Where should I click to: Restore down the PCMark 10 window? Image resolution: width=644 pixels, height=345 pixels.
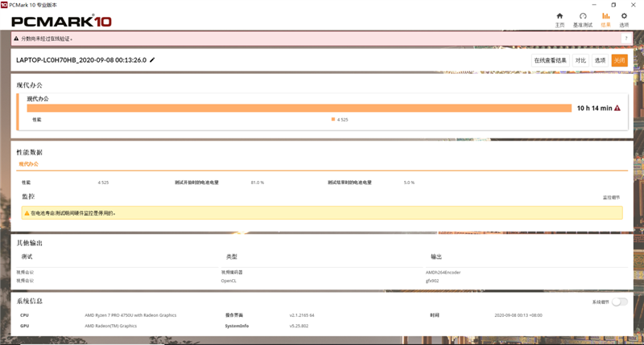[613, 5]
